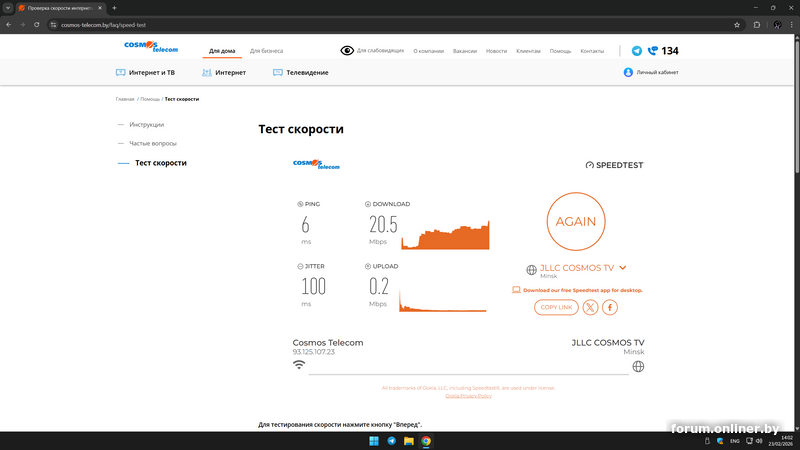
Task: Click ENG language indicator in tray
Action: point(735,441)
